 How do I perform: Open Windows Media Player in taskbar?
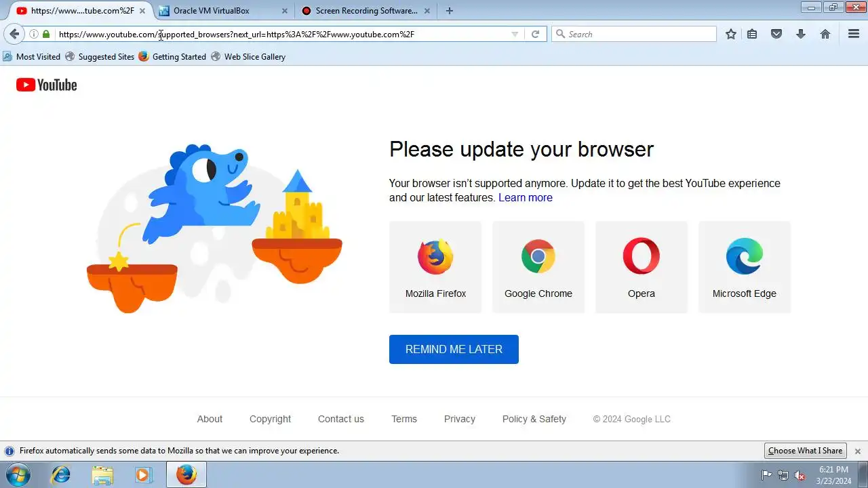click(x=143, y=475)
